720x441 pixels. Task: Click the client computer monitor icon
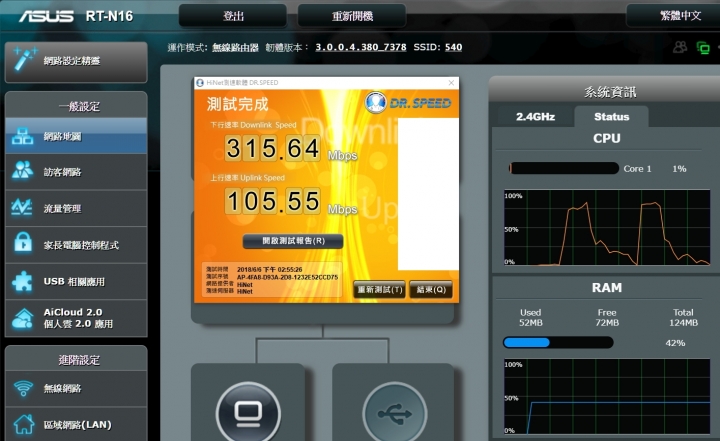click(x=248, y=413)
